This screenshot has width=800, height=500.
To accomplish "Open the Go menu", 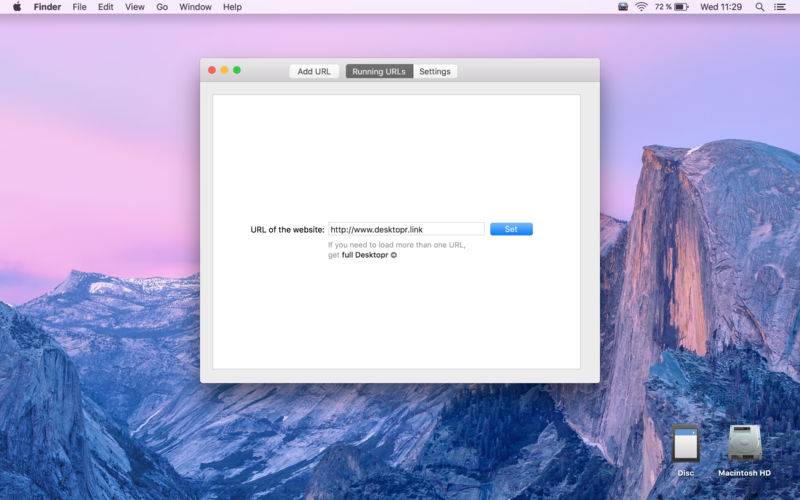I will pos(162,7).
